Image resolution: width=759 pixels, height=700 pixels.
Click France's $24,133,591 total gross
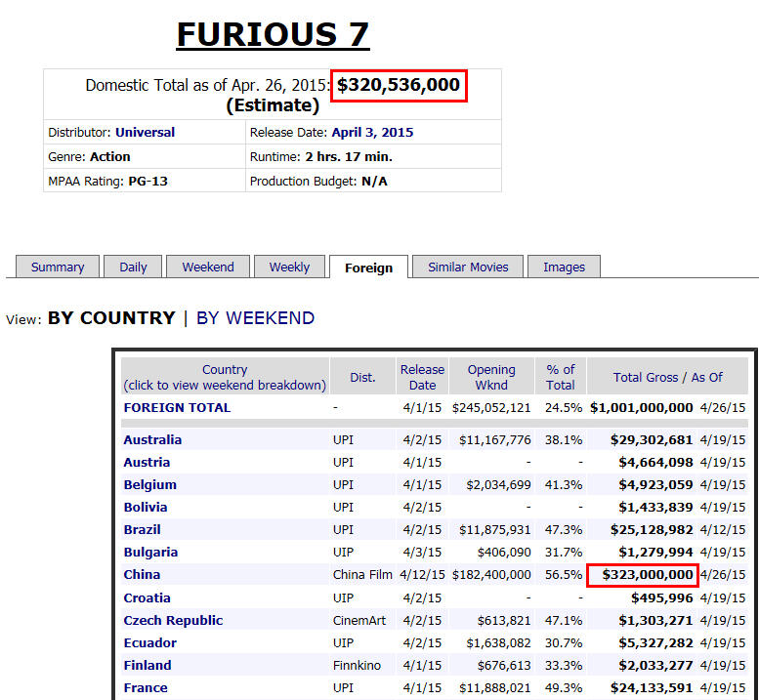pos(652,688)
